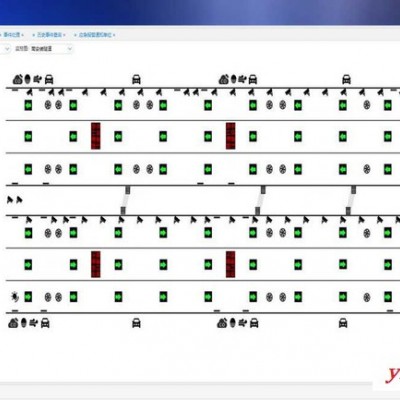Click the second red signal panel, lower tunnel
400x400 pixels.
(x=230, y=264)
